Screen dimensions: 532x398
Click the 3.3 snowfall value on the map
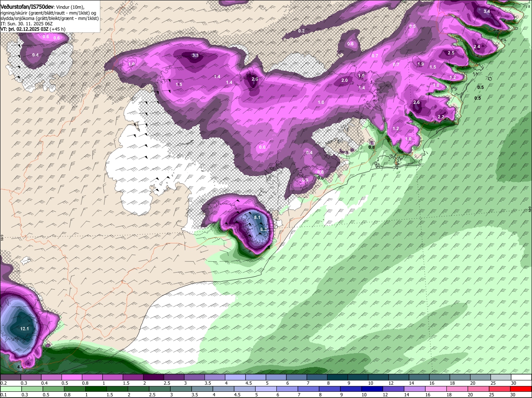pos(195,55)
